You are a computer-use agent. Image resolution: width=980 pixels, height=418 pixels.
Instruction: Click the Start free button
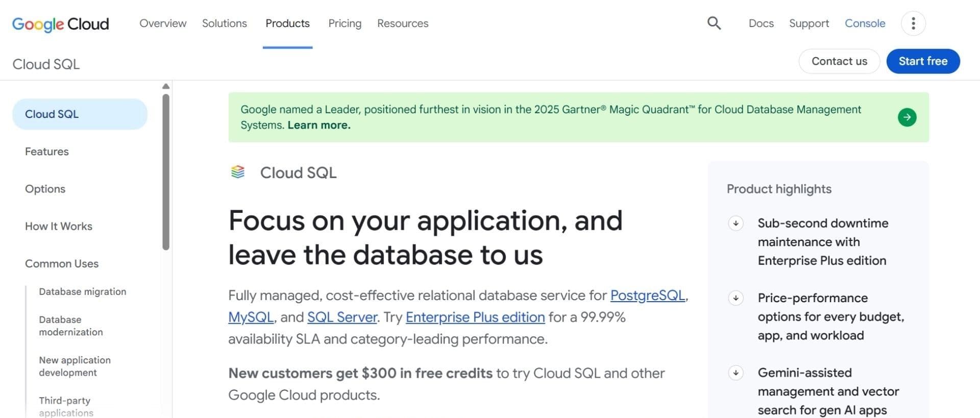(x=923, y=61)
